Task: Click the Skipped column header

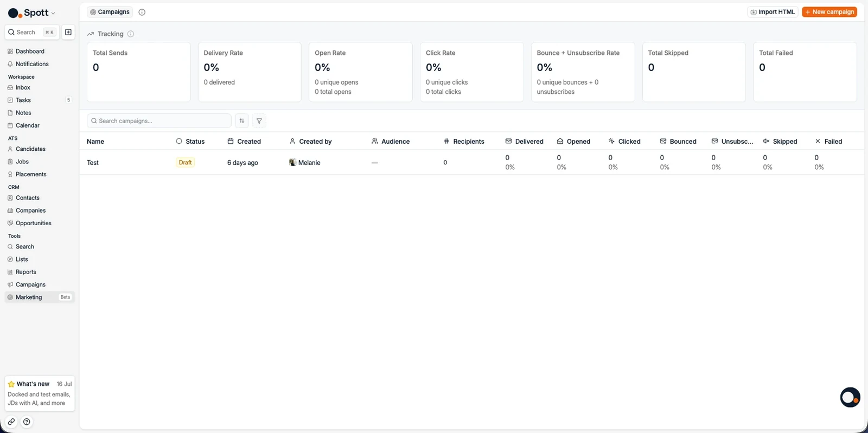Action: (780, 142)
